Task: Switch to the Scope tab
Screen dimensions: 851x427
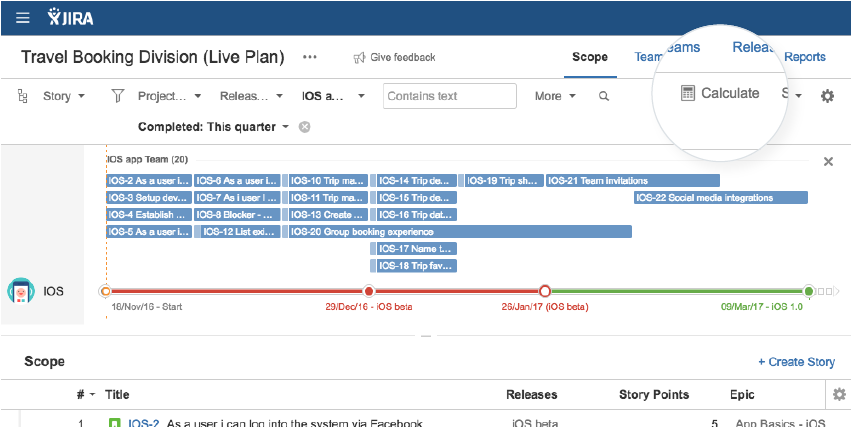Action: [x=590, y=57]
